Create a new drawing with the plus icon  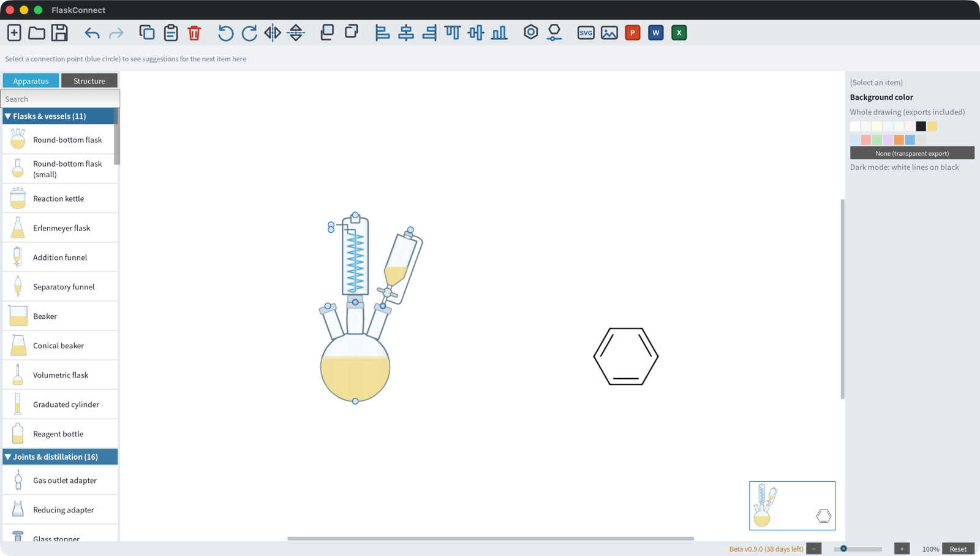pyautogui.click(x=14, y=32)
